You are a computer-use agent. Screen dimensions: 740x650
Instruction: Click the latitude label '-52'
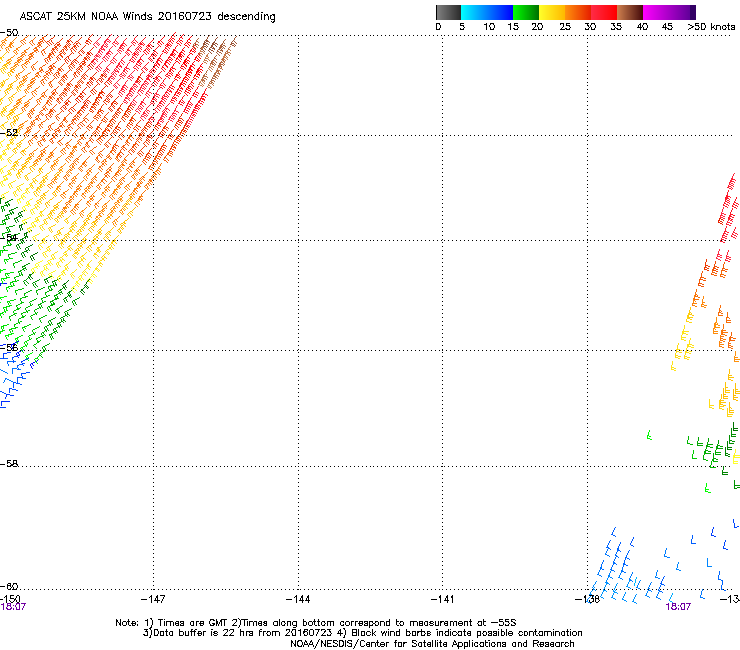9,133
